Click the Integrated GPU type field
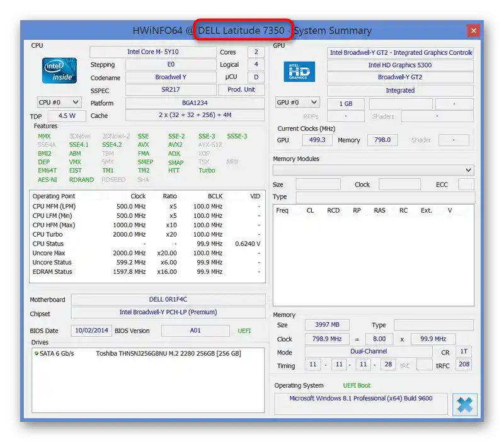 400,90
